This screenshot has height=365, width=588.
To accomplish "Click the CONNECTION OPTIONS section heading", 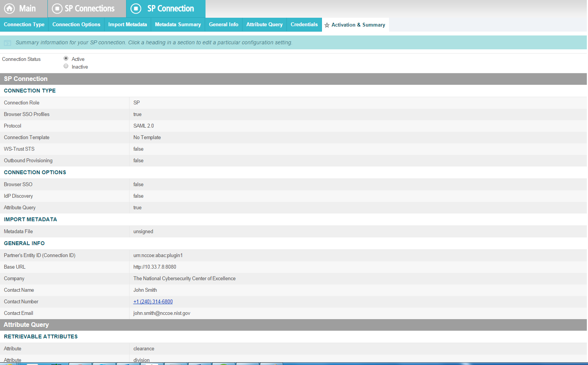I will tap(35, 173).
